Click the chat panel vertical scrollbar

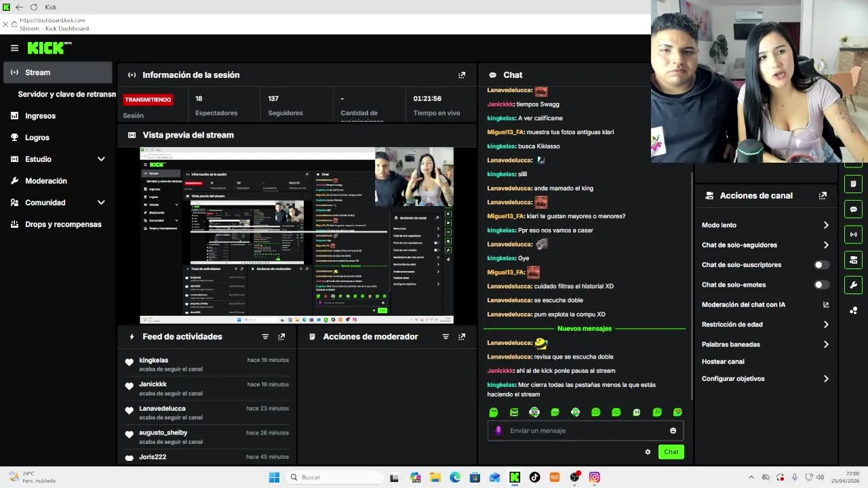click(692, 285)
